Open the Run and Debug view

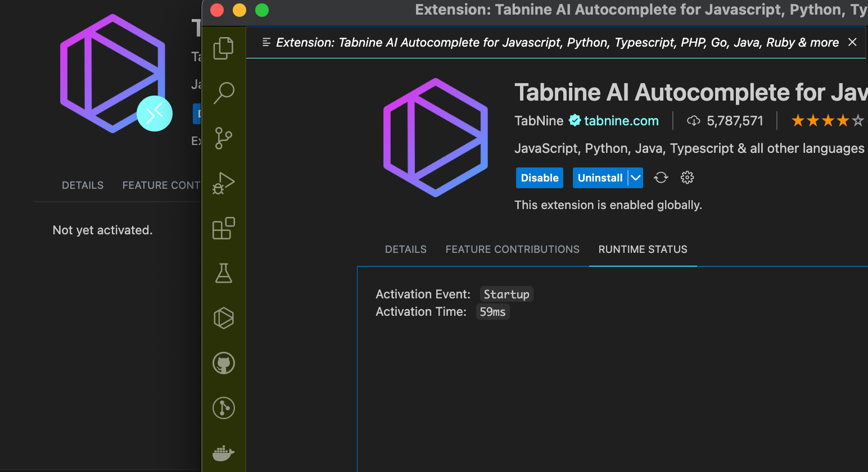[x=223, y=183]
